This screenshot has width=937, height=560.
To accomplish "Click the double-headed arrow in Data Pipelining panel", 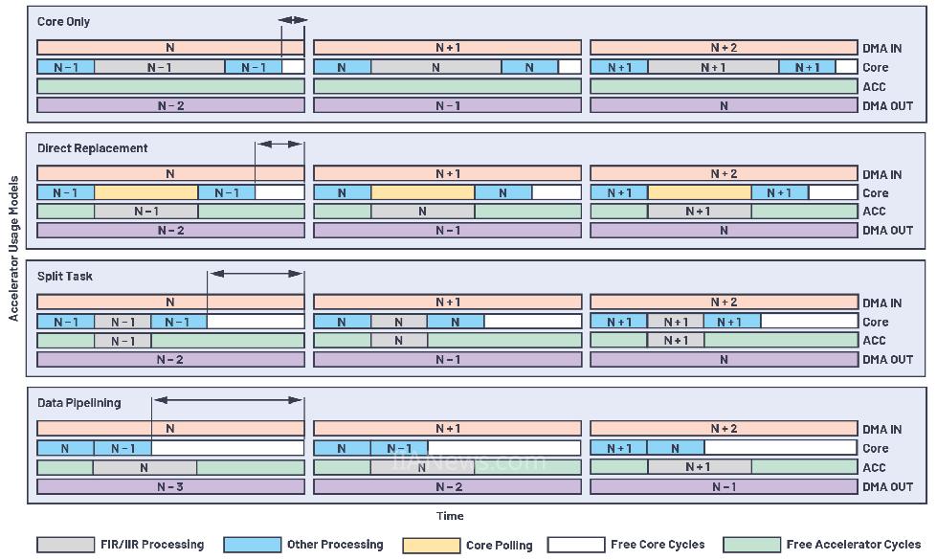I will tap(228, 400).
